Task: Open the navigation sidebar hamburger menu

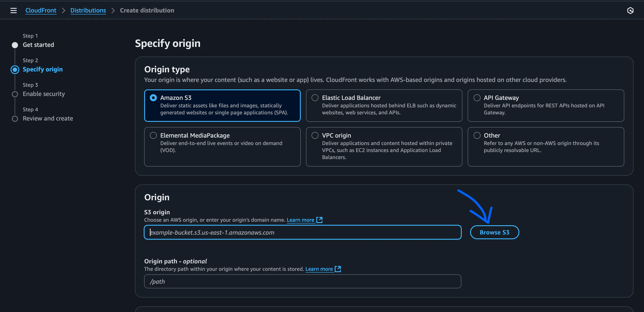Action: [13, 10]
